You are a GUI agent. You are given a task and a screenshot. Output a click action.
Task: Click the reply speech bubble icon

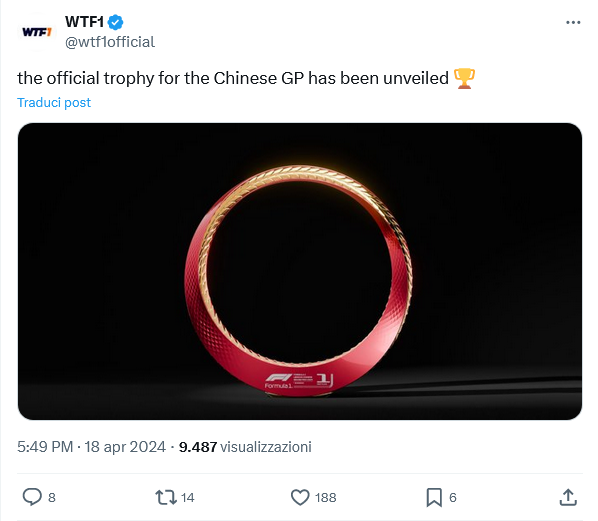(32, 497)
